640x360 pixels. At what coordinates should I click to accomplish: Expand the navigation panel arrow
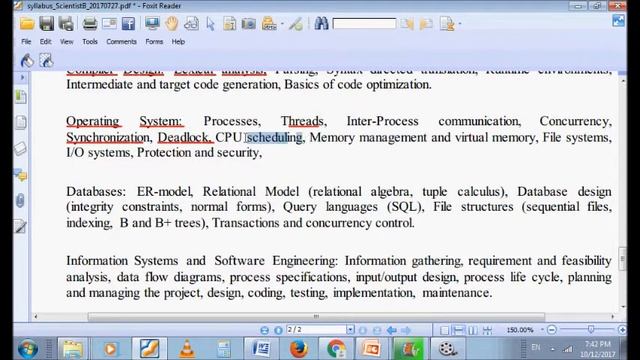click(22, 77)
